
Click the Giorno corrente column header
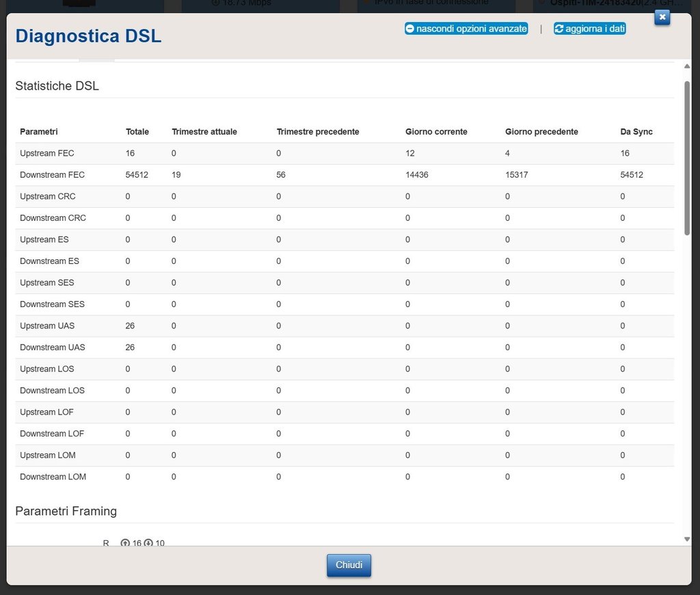coord(436,131)
